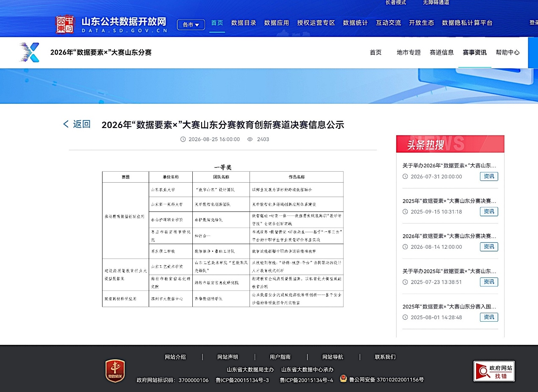Click the clock icon beside 2025-08-01 14:28:48
Image resolution: width=538 pixels, height=392 pixels.
405,317
